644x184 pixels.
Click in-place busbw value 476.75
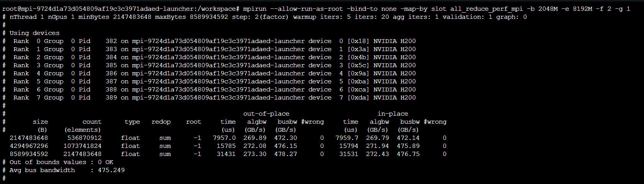click(x=408, y=154)
